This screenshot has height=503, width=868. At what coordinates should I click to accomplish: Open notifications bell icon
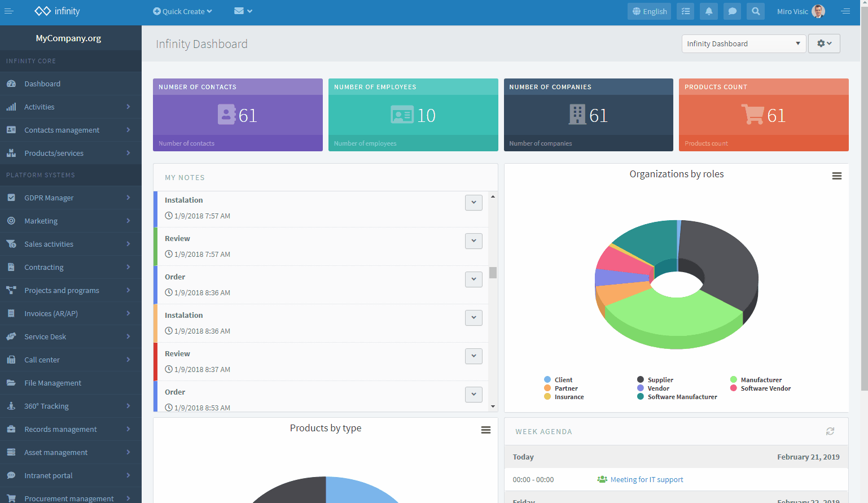pos(709,11)
